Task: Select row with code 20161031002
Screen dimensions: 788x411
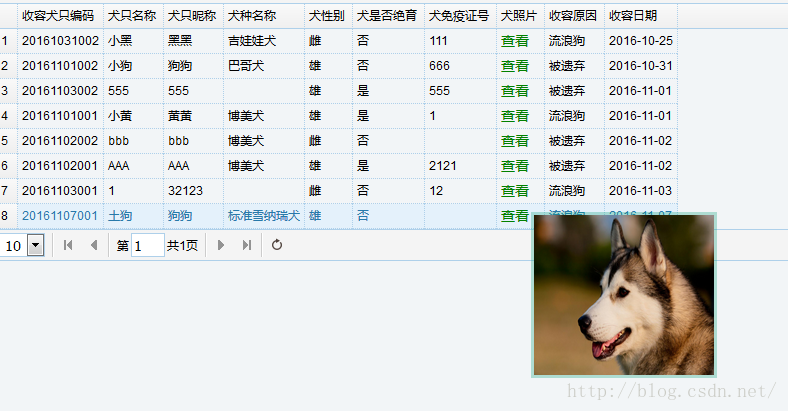Action: [x=60, y=41]
